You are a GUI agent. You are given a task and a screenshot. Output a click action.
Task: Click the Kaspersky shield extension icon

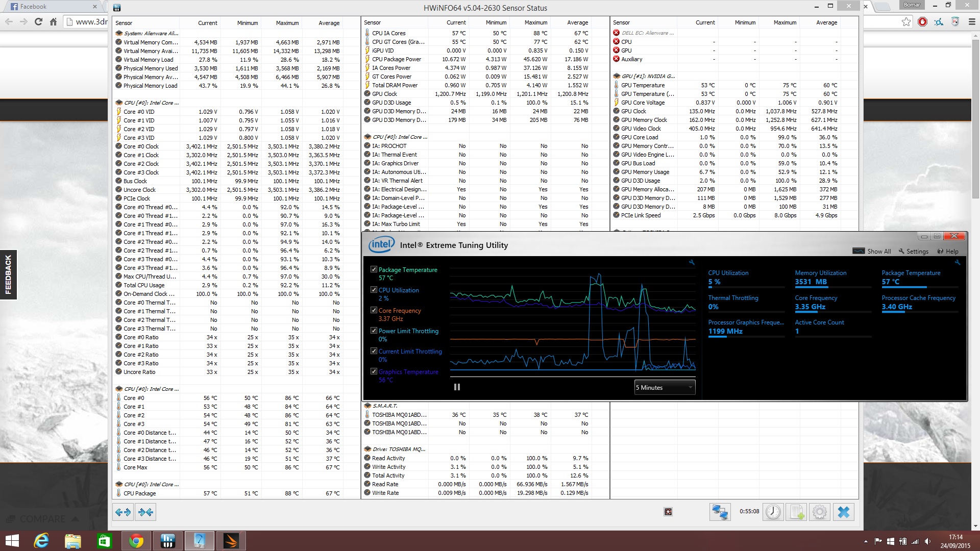955,21
